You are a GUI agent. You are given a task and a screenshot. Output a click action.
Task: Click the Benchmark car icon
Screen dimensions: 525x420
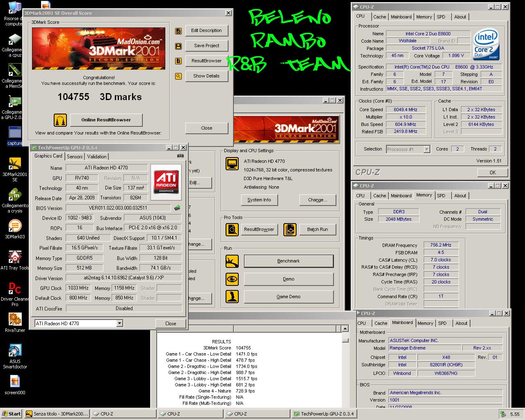pos(232,261)
